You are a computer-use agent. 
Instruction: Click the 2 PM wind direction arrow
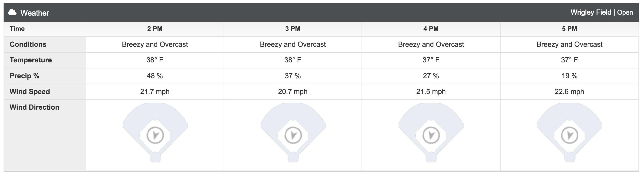click(x=155, y=135)
